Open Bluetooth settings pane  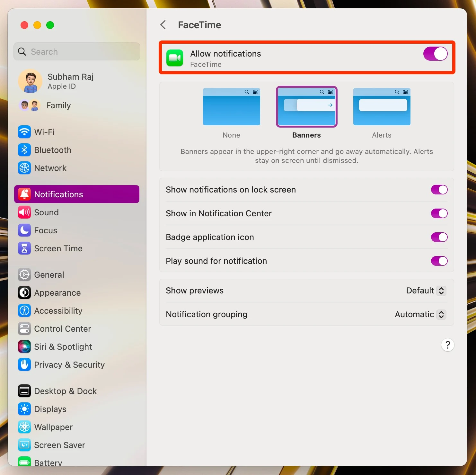click(77, 150)
